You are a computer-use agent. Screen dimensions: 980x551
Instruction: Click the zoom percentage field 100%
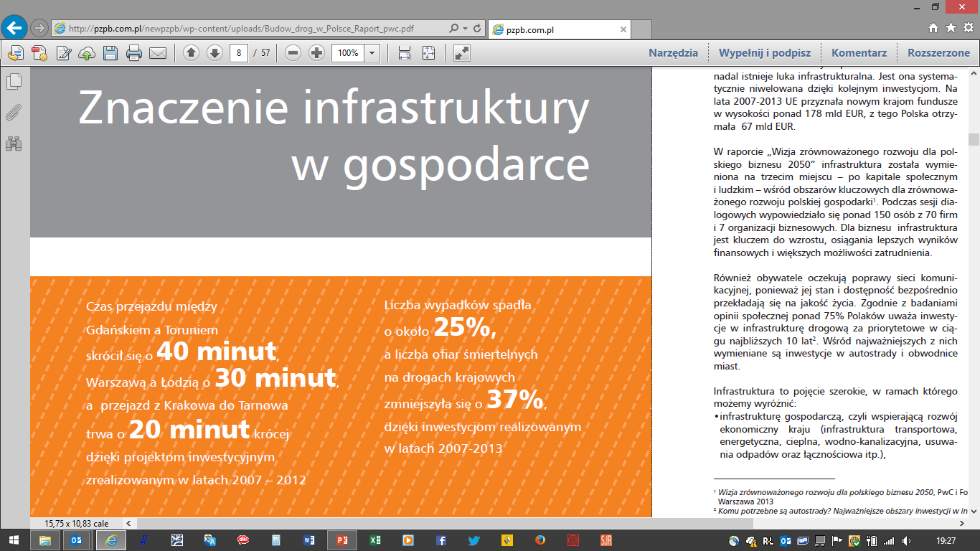coord(348,52)
